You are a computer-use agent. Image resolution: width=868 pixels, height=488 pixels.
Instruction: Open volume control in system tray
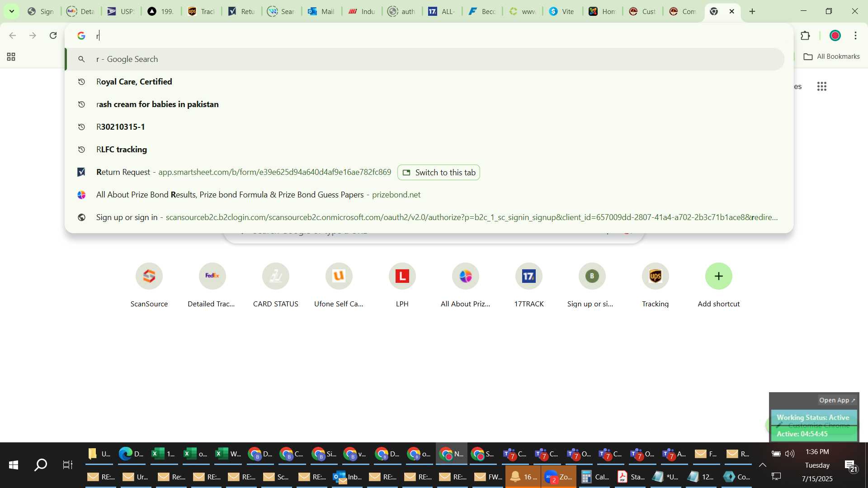[x=790, y=454]
